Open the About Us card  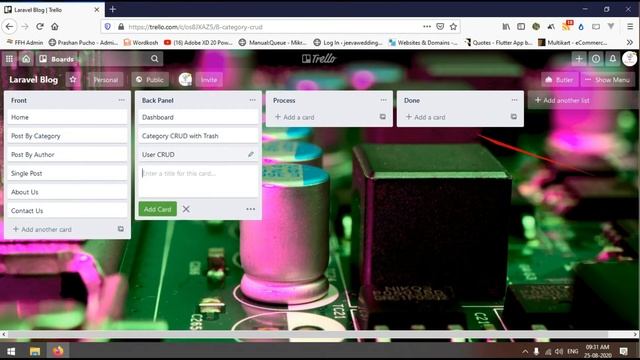[x=67, y=192]
